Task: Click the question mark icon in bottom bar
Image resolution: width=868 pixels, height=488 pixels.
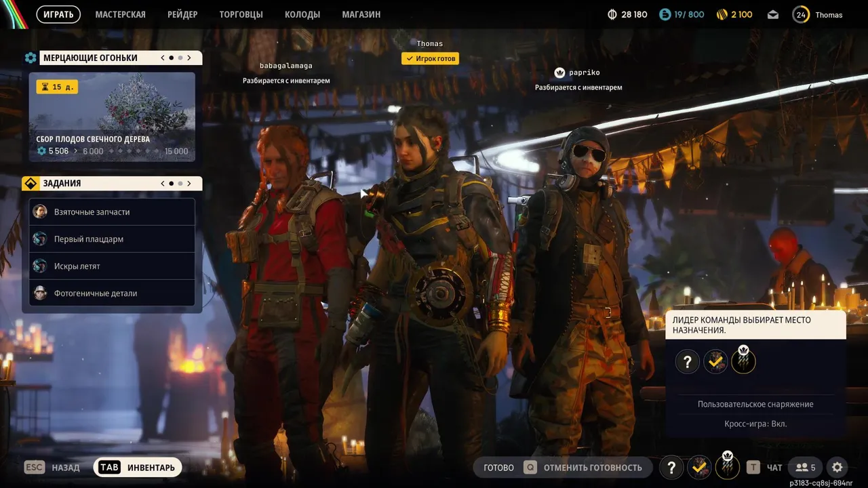Action: [x=671, y=467]
